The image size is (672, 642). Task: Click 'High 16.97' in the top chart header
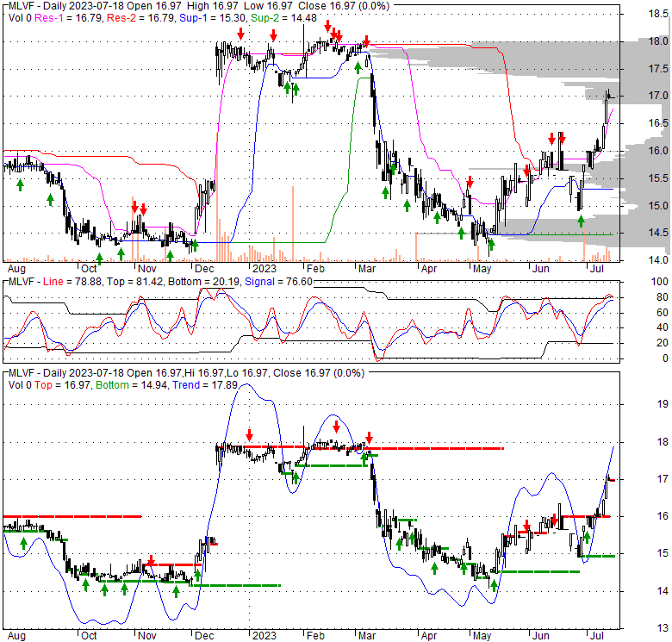(x=212, y=6)
